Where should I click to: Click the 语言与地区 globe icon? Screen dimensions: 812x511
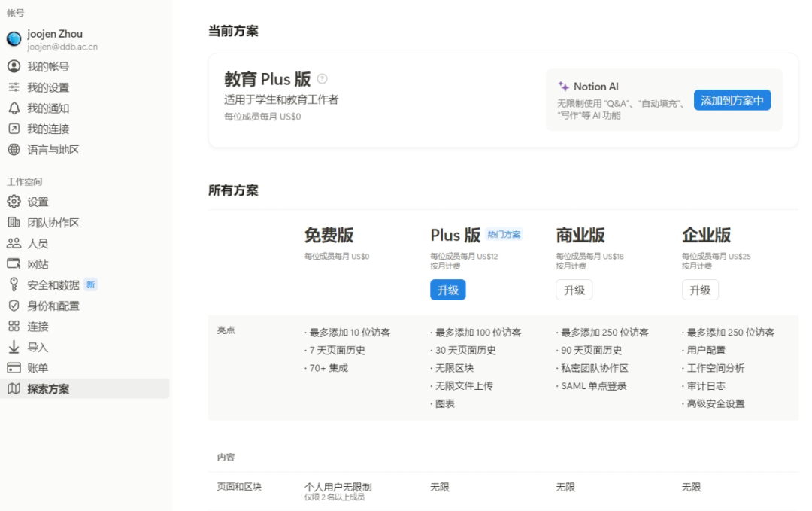coord(14,150)
